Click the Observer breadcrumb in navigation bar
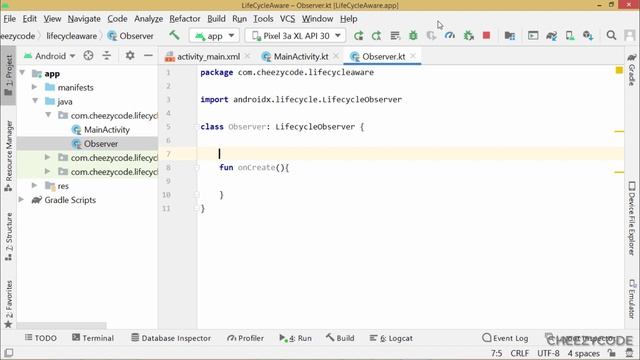 pos(131,36)
